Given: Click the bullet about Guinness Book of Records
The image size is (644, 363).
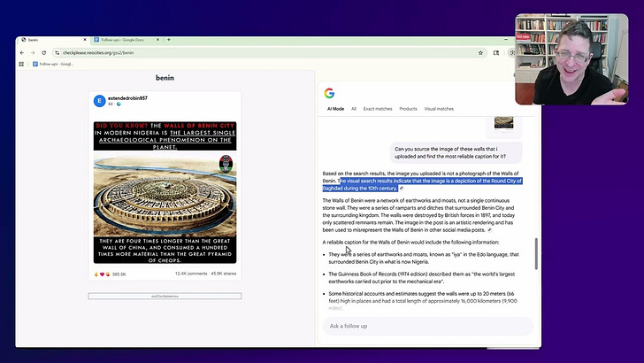Looking at the screenshot, I should [421, 277].
